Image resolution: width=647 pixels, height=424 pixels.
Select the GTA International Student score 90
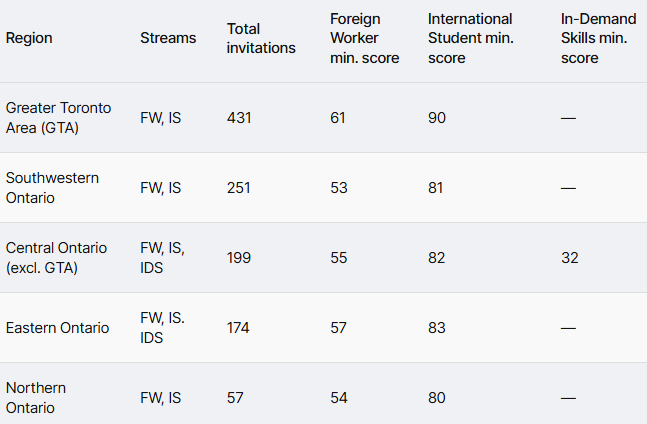[437, 117]
